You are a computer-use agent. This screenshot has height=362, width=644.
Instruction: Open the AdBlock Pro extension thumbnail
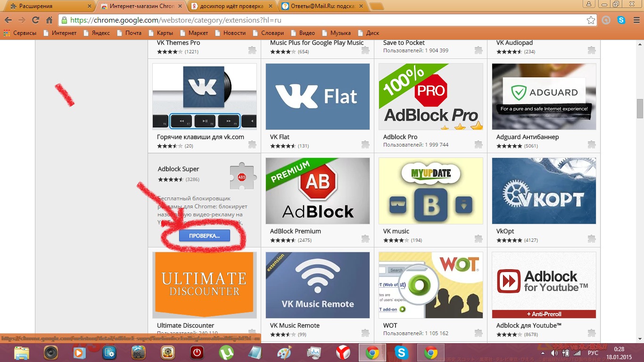click(x=431, y=97)
